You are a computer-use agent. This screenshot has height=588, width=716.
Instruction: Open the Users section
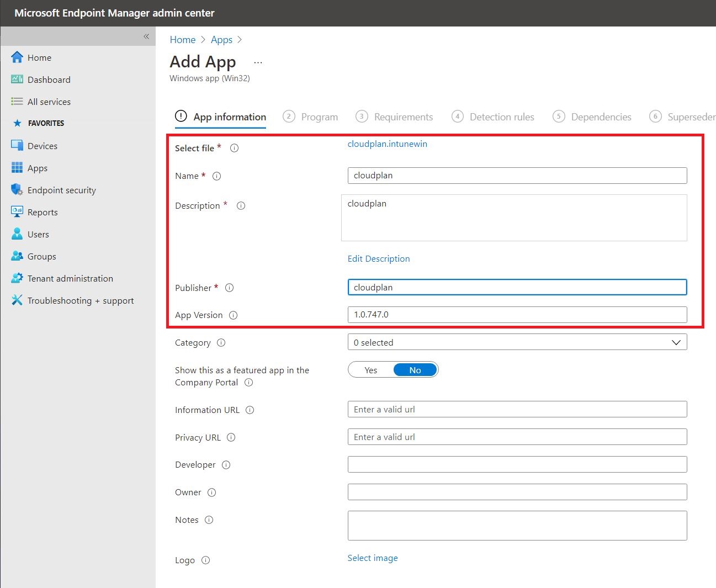[x=38, y=234]
